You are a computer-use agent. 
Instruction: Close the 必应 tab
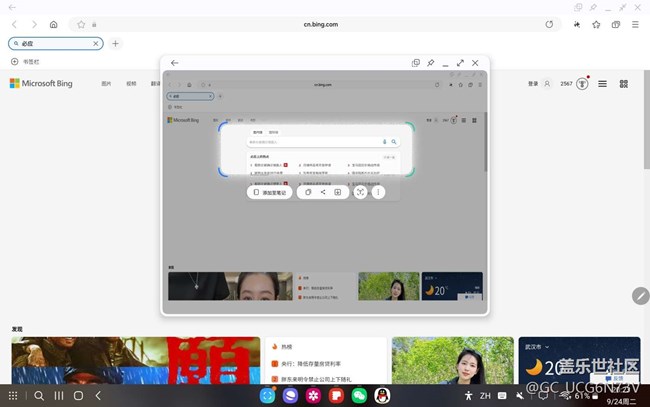pyautogui.click(x=96, y=44)
